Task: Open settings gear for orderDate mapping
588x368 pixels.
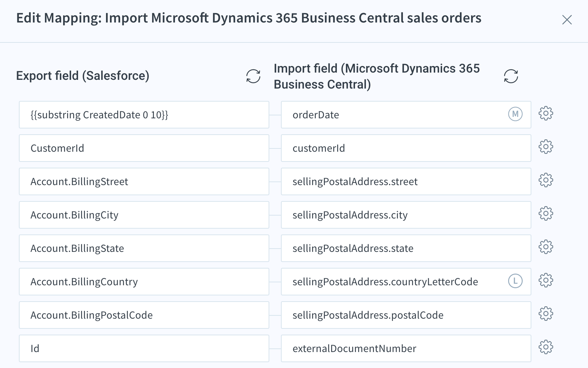Action: click(x=546, y=114)
